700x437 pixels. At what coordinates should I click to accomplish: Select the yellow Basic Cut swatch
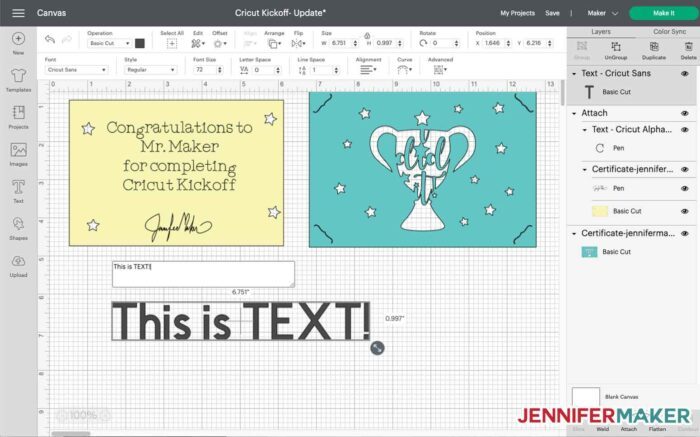click(x=600, y=211)
